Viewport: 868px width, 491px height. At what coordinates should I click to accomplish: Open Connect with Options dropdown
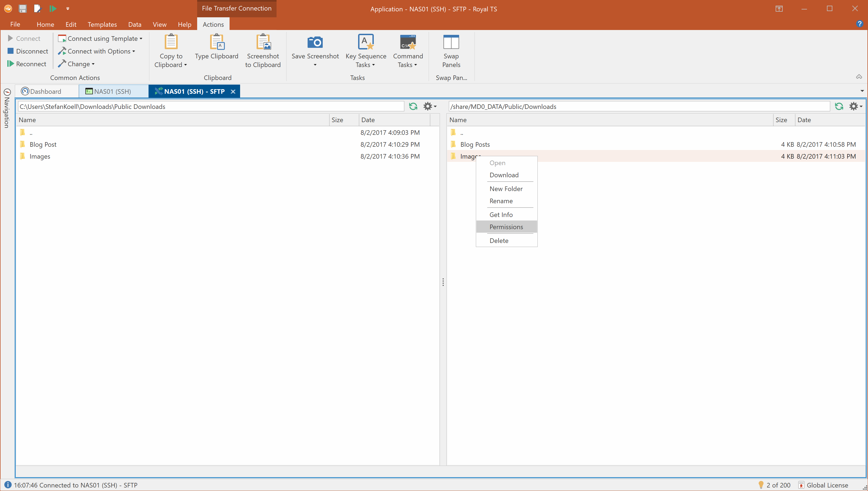(x=96, y=51)
